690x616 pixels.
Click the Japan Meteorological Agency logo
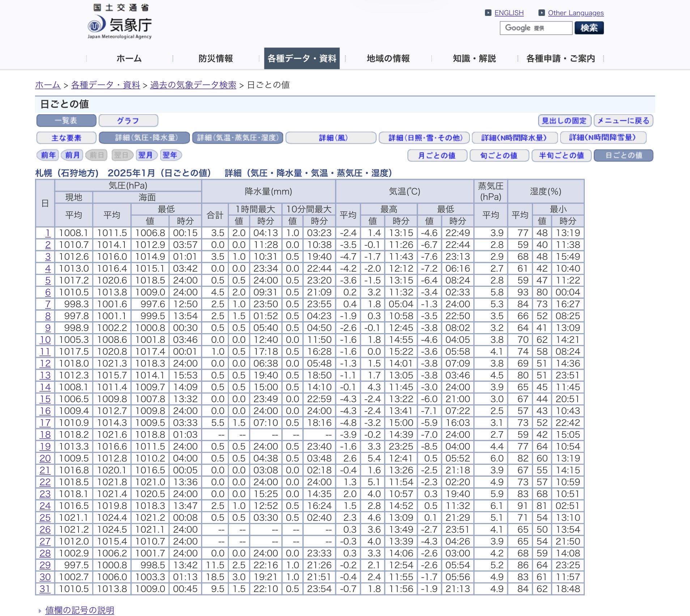point(119,22)
